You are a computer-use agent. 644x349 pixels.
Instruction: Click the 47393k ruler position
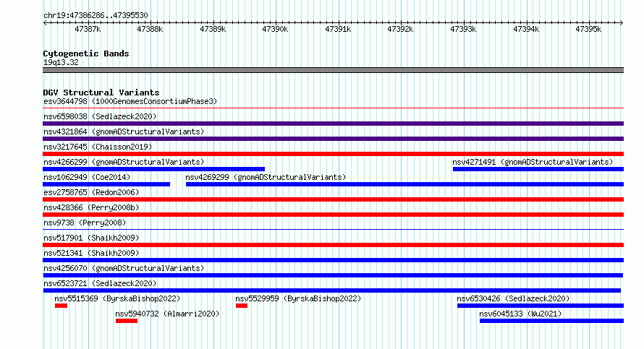tap(464, 29)
